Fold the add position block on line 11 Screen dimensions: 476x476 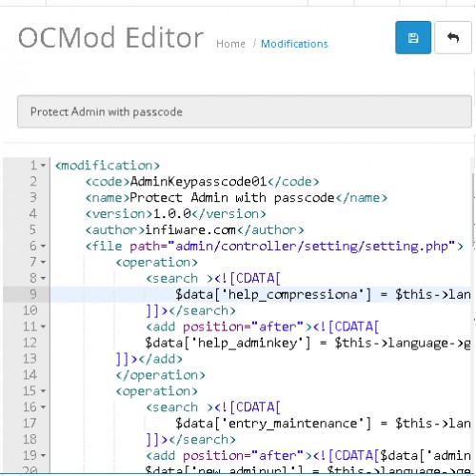click(43, 327)
